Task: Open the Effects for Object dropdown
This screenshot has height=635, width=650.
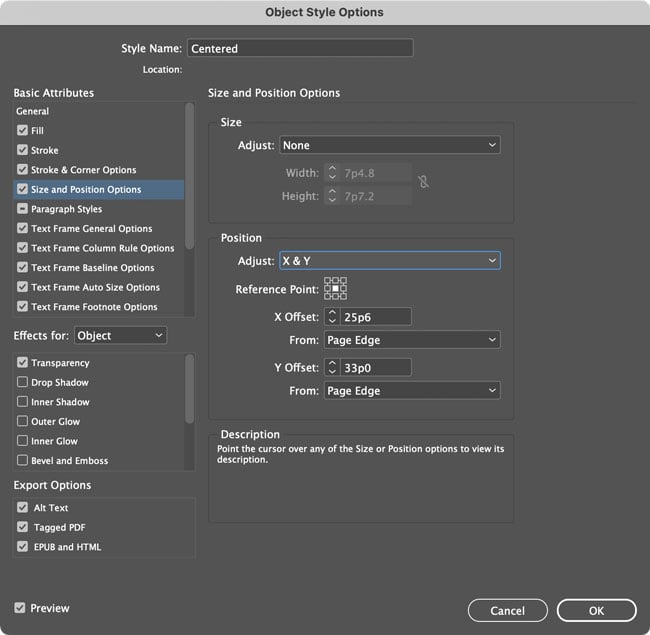Action: coord(120,336)
